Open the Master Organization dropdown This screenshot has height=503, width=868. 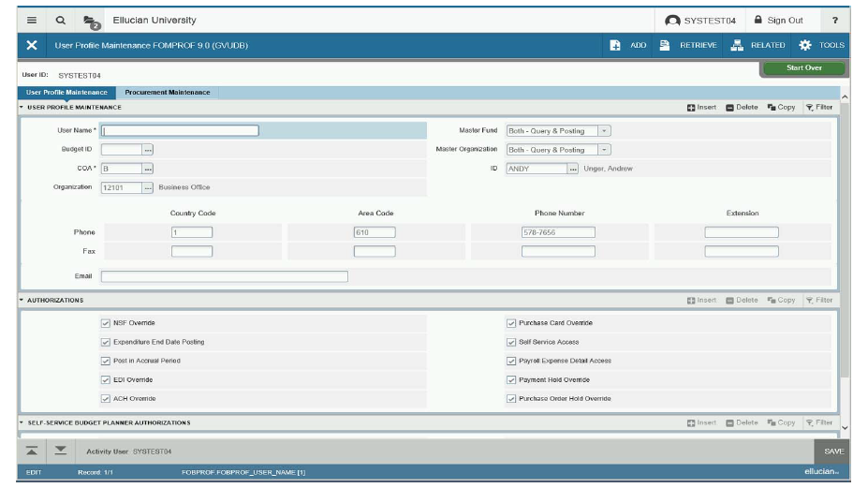(604, 150)
